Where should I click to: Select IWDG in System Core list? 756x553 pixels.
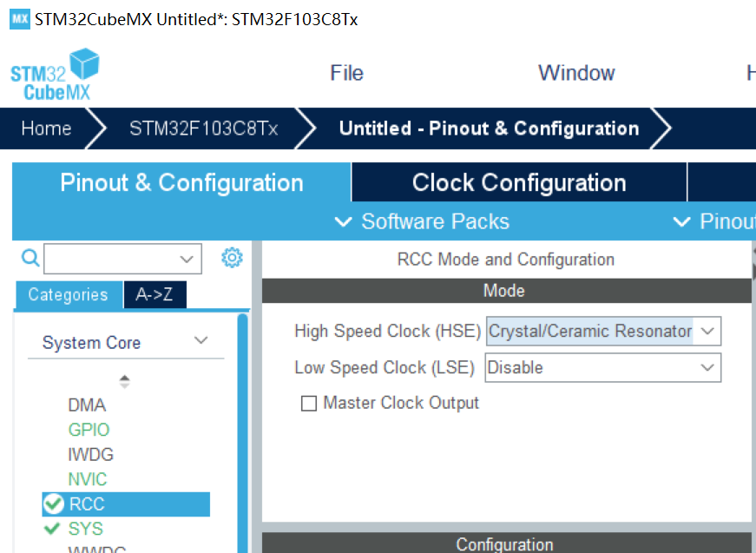tap(90, 455)
